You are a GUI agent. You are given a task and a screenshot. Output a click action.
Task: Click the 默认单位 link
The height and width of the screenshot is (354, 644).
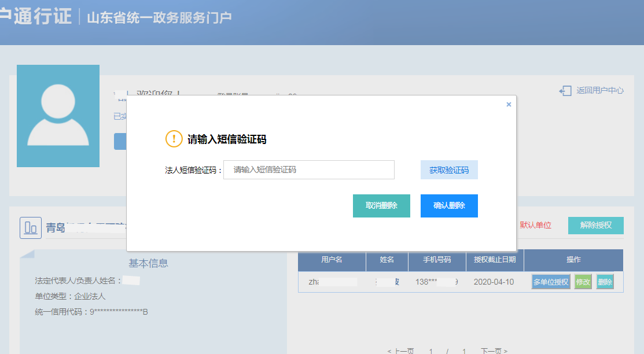(x=535, y=226)
